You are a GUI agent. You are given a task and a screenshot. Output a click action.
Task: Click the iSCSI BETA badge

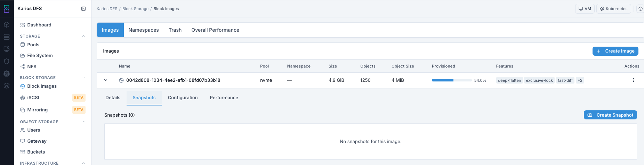(79, 98)
